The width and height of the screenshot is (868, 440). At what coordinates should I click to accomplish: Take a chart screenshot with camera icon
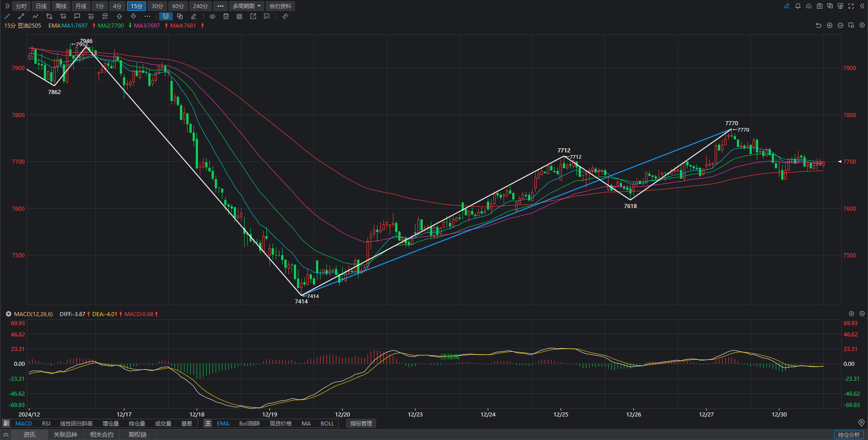tap(820, 6)
